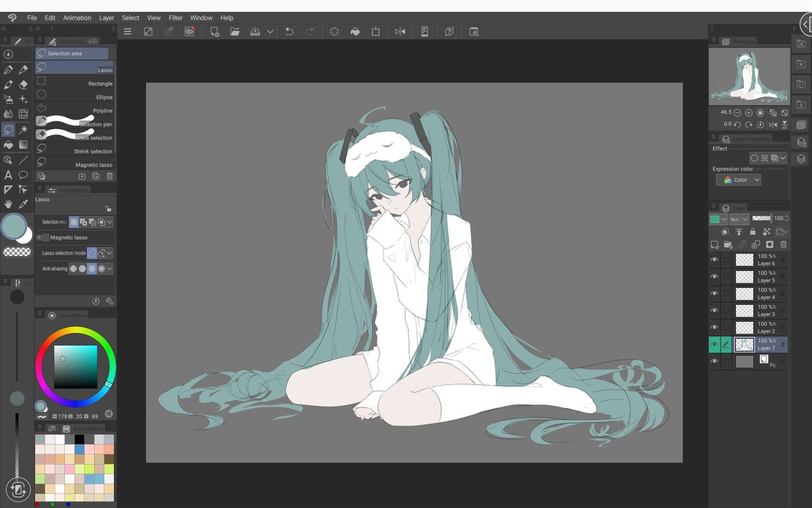Hide Layer 4 with its eye icon
This screenshot has height=508, width=812.
point(714,293)
